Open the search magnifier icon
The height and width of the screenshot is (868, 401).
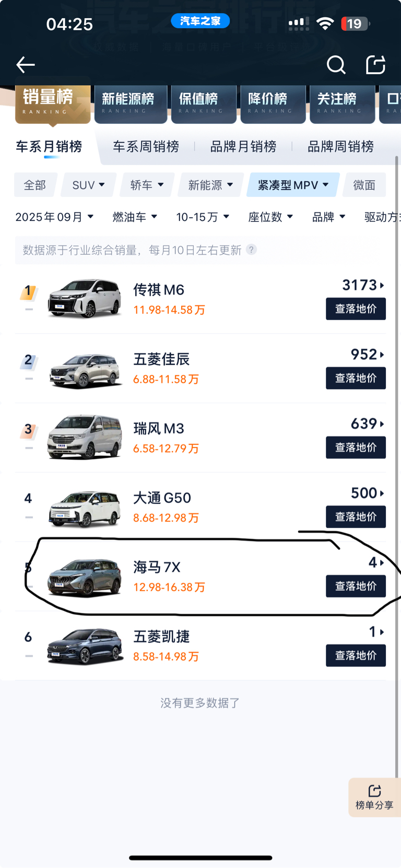point(336,65)
